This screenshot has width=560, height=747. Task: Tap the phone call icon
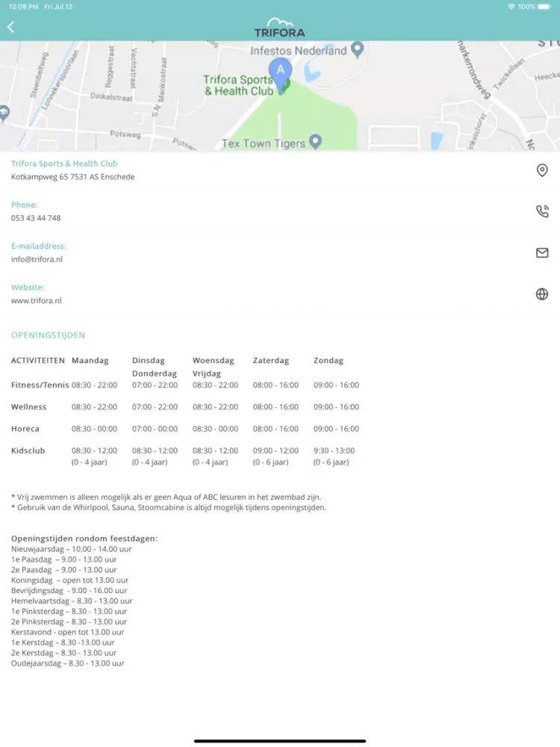pos(542,211)
